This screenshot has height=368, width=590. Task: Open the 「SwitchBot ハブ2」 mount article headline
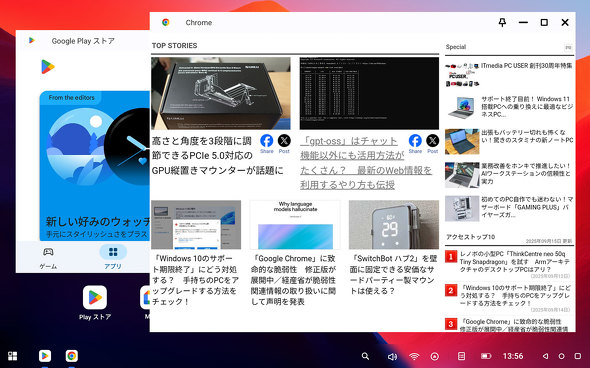[x=394, y=275]
